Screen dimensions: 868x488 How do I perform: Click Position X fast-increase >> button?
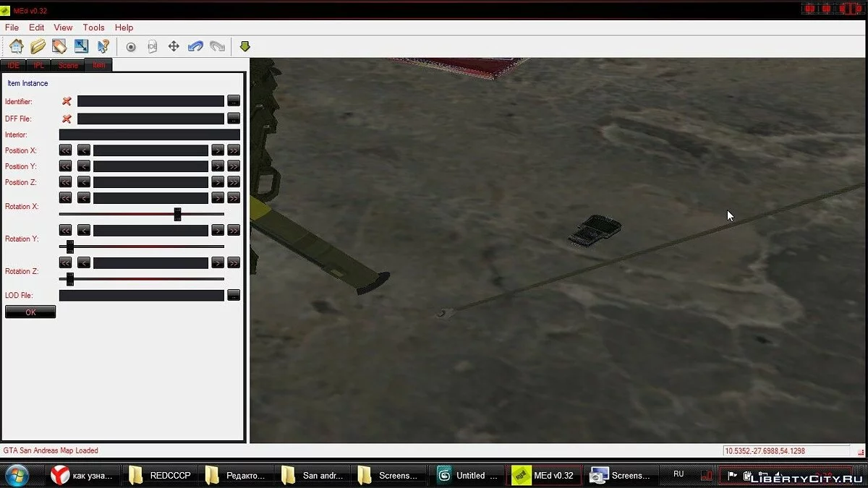[x=234, y=150]
